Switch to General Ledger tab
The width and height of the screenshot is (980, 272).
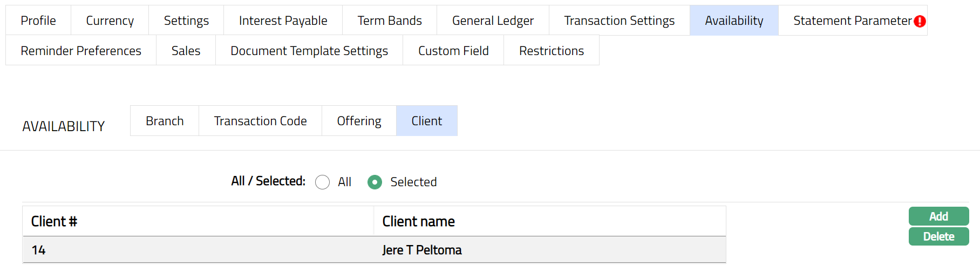click(493, 21)
